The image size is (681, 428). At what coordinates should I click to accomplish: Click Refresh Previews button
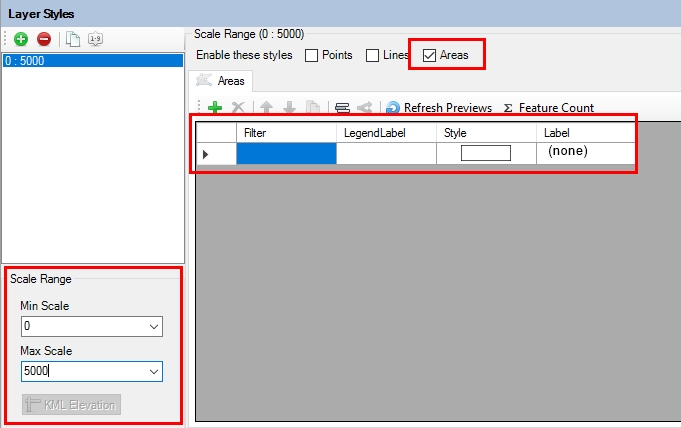pyautogui.click(x=439, y=107)
